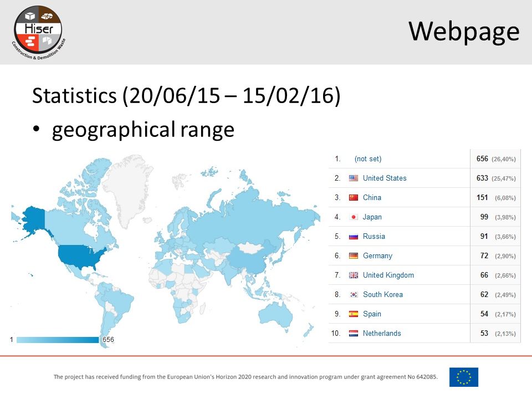Click the 72 sessions value for Germany
The image size is (532, 399).
click(x=484, y=256)
